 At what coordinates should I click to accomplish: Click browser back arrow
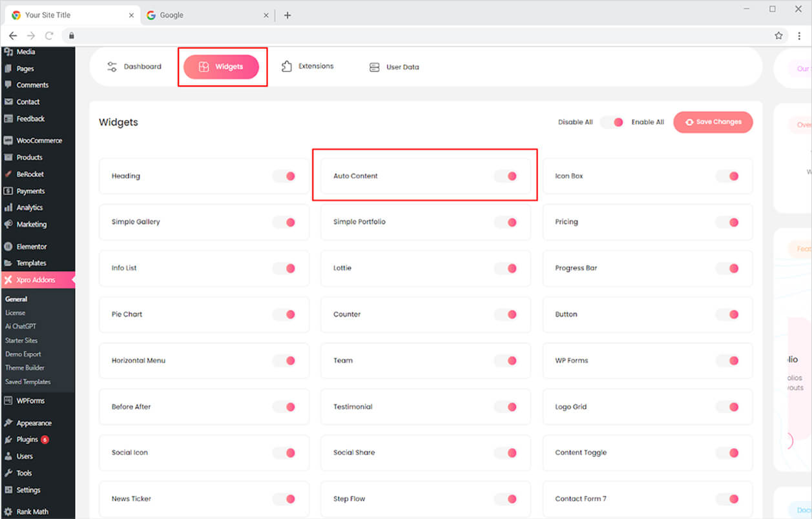(x=13, y=36)
